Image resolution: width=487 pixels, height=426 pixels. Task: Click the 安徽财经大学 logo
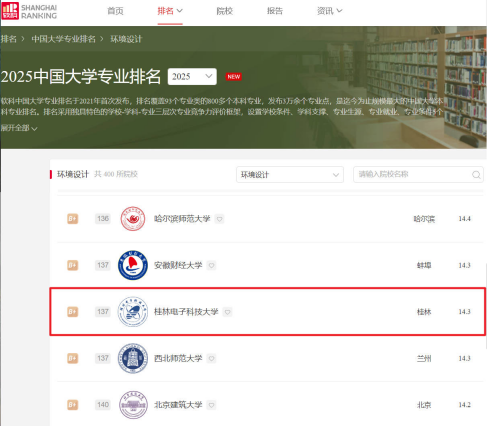(133, 265)
